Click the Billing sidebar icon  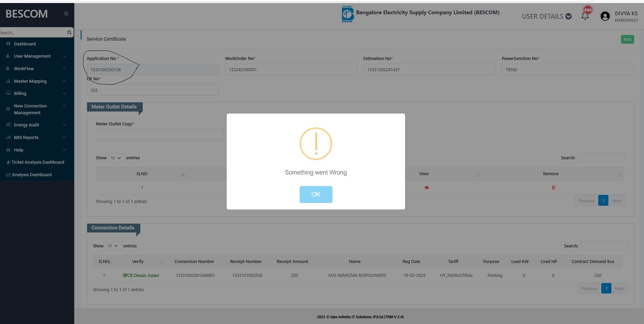tap(8, 93)
